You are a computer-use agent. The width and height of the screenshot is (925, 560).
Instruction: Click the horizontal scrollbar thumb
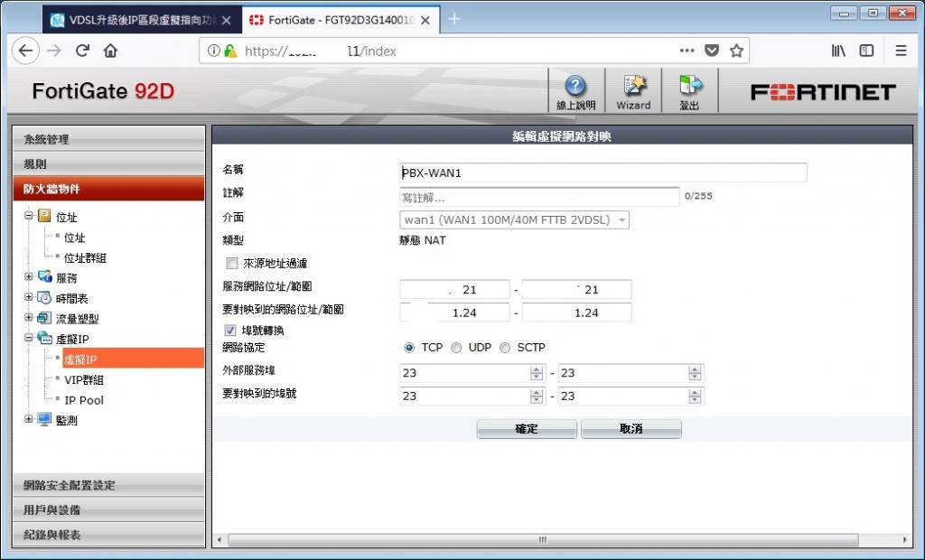point(543,539)
